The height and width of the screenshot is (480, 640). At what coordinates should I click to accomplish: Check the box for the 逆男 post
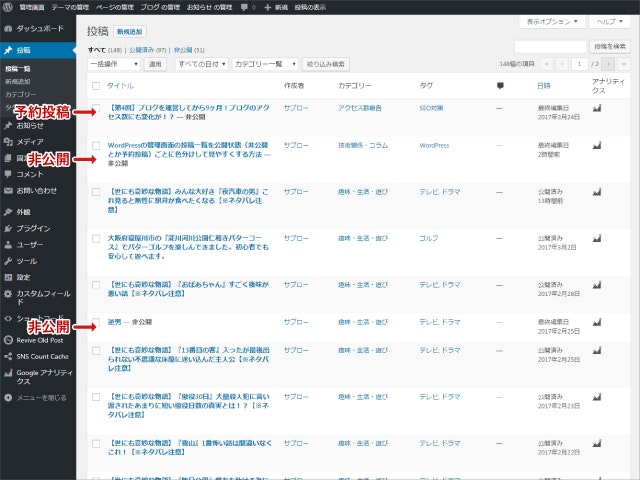96,323
